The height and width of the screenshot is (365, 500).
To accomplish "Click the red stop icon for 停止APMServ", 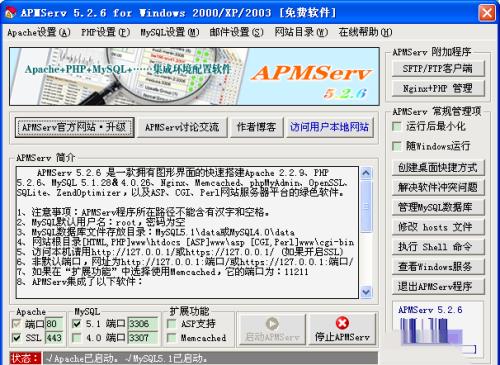I will [342, 323].
